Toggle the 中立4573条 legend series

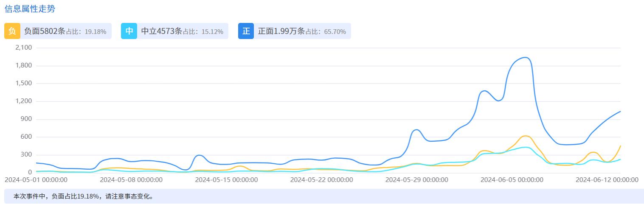click(161, 31)
